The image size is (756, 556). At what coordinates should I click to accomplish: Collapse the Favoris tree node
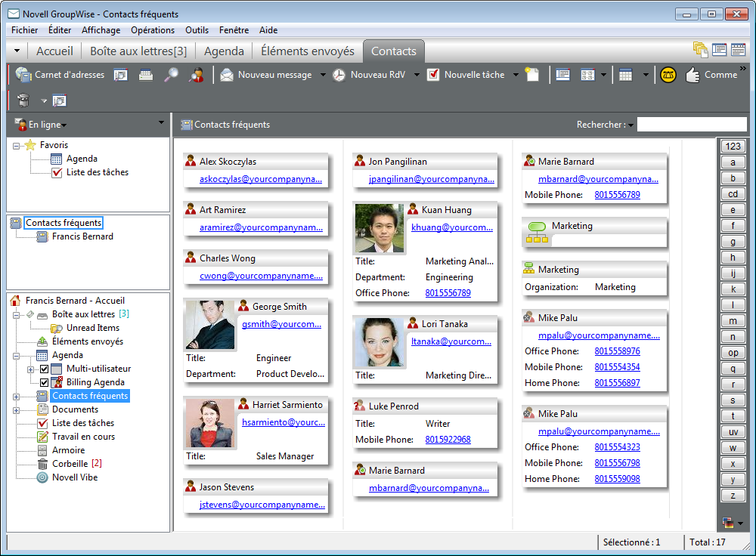click(17, 145)
